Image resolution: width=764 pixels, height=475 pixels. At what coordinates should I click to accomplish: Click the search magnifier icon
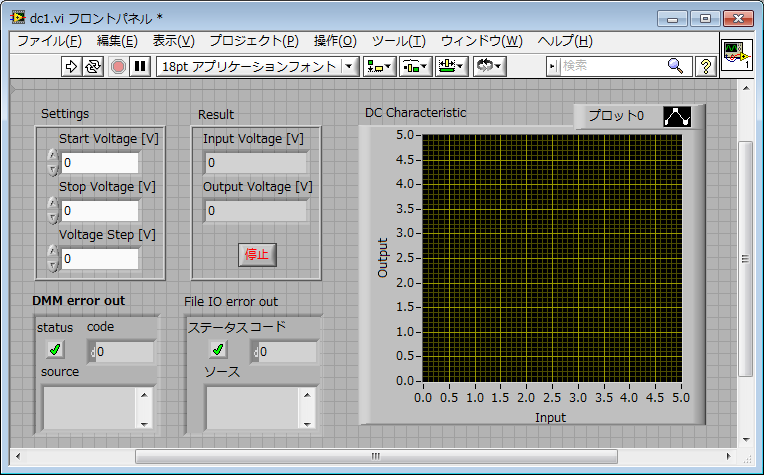click(675, 66)
